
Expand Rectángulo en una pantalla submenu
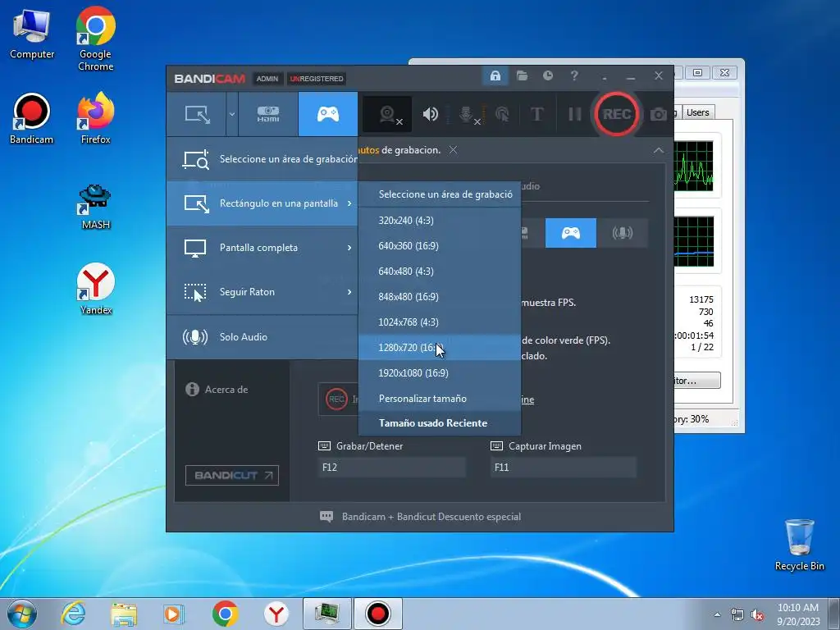(x=262, y=203)
